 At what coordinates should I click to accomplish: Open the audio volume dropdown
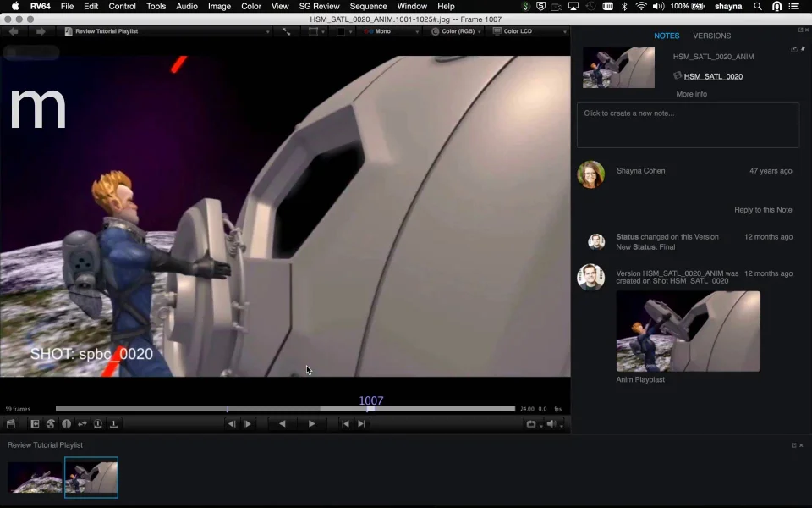point(555,424)
